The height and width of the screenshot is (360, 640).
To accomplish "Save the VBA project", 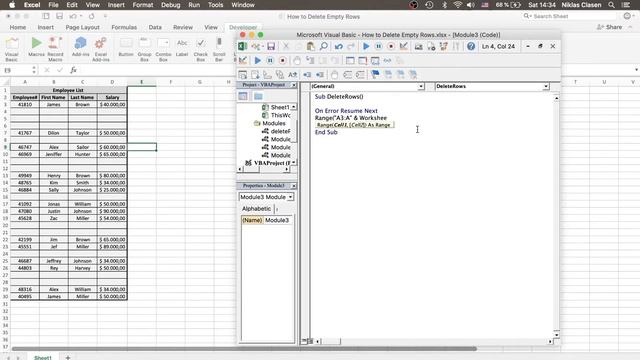I will point(271,47).
